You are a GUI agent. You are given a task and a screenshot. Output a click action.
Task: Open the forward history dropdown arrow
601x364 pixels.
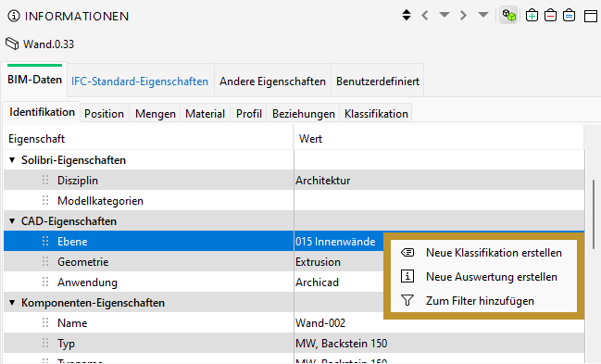[483, 15]
